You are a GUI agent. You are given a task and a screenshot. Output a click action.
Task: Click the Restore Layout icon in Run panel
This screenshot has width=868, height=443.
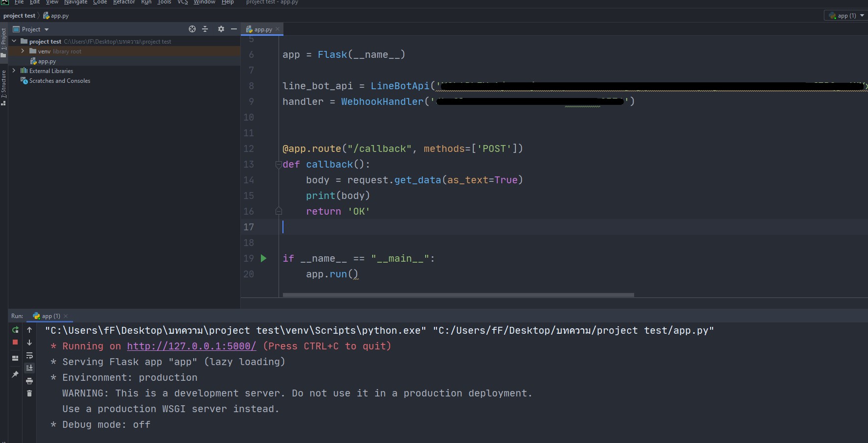15,358
